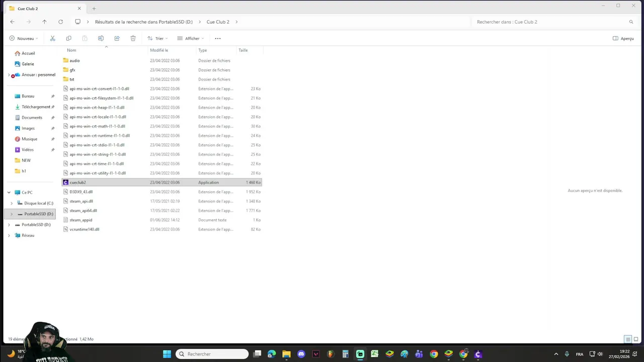Image resolution: width=644 pixels, height=362 pixels.
Task: Click the Copy icon in the toolbar
Action: 68,38
